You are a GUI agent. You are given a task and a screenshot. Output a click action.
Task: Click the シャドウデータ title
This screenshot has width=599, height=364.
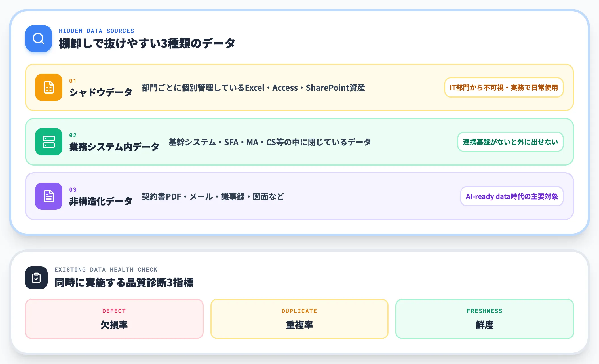(x=101, y=92)
